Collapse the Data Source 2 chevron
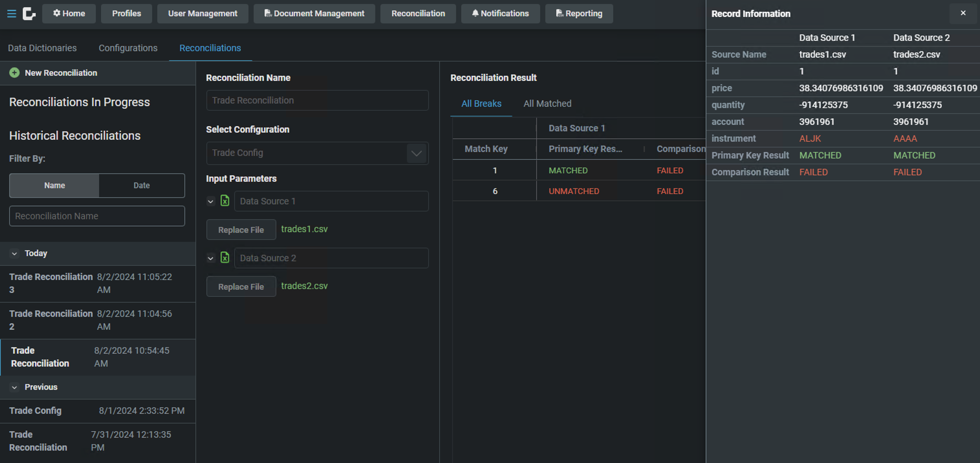980x463 pixels. point(210,258)
